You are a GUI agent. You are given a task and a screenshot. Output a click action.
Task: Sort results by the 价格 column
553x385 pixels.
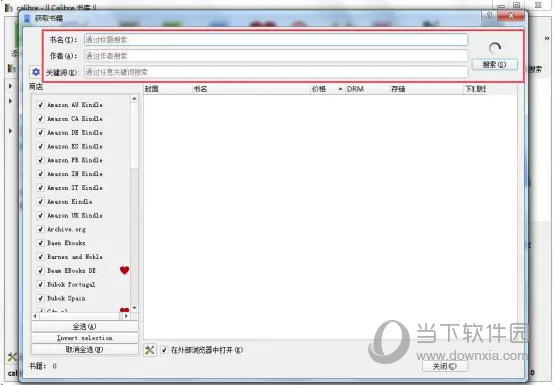(x=327, y=89)
